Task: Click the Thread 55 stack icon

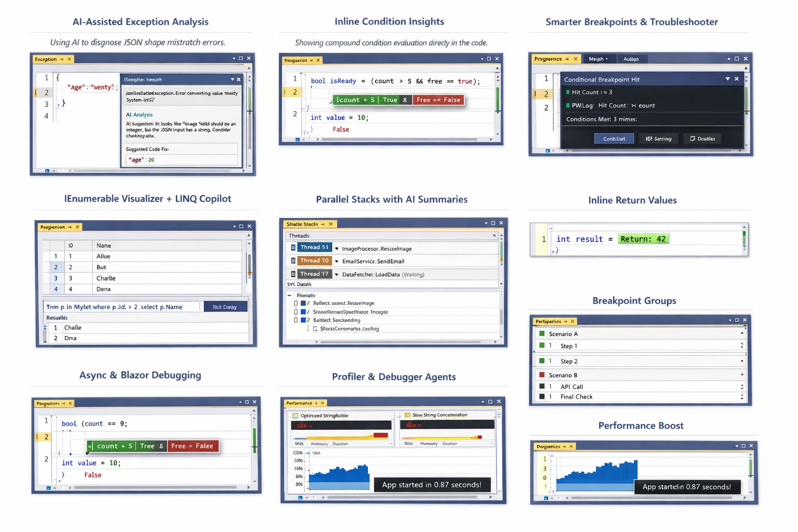Action: point(294,248)
